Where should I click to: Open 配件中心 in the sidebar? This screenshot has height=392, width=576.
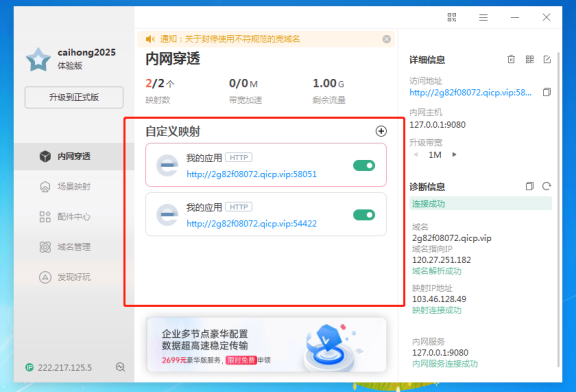pyautogui.click(x=74, y=217)
